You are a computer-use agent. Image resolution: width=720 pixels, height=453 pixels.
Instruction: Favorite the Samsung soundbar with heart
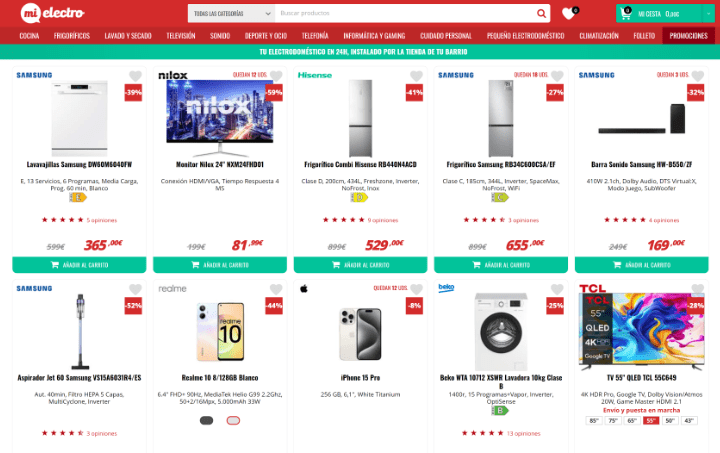click(x=698, y=76)
